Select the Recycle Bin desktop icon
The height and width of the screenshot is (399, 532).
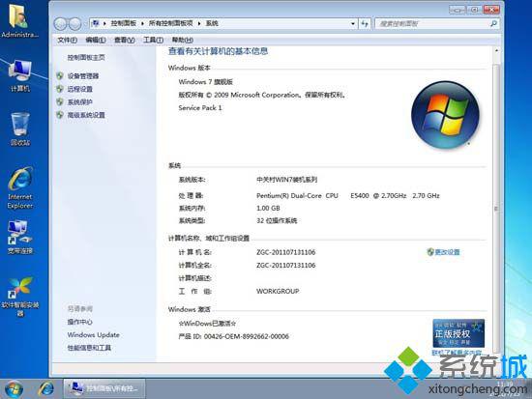(x=20, y=129)
